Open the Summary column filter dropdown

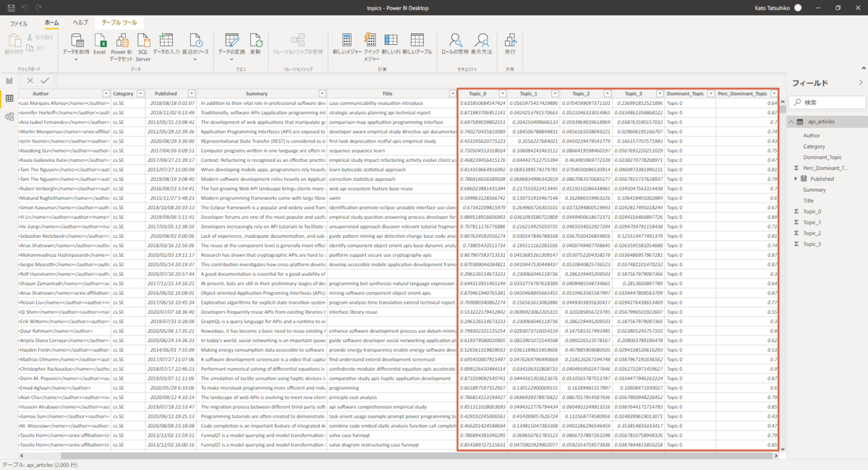point(320,94)
